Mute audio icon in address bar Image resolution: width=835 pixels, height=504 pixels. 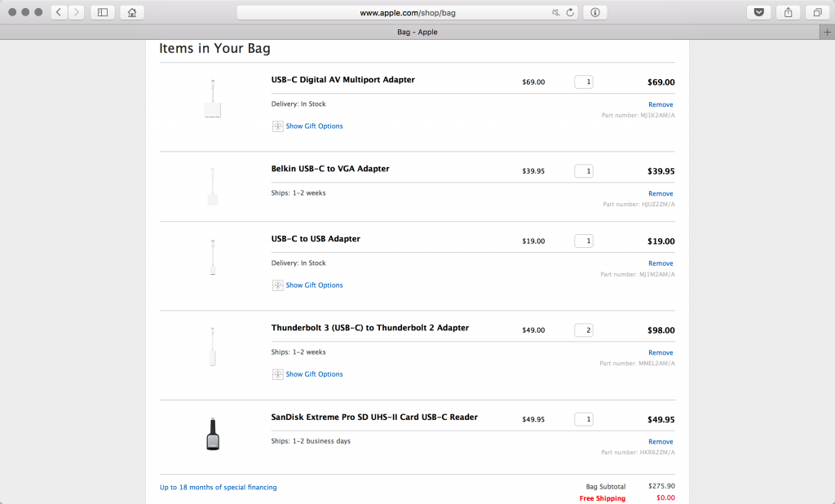[x=555, y=12]
